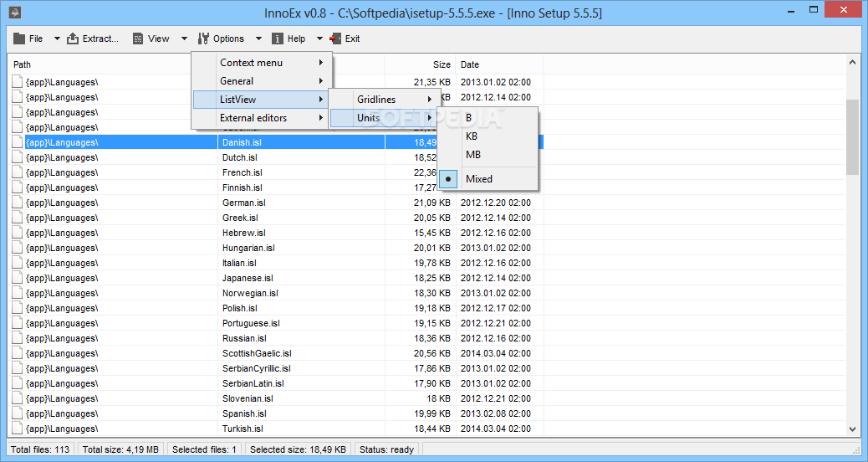
Task: Click file icon of Russian.isl row
Action: pos(18,338)
